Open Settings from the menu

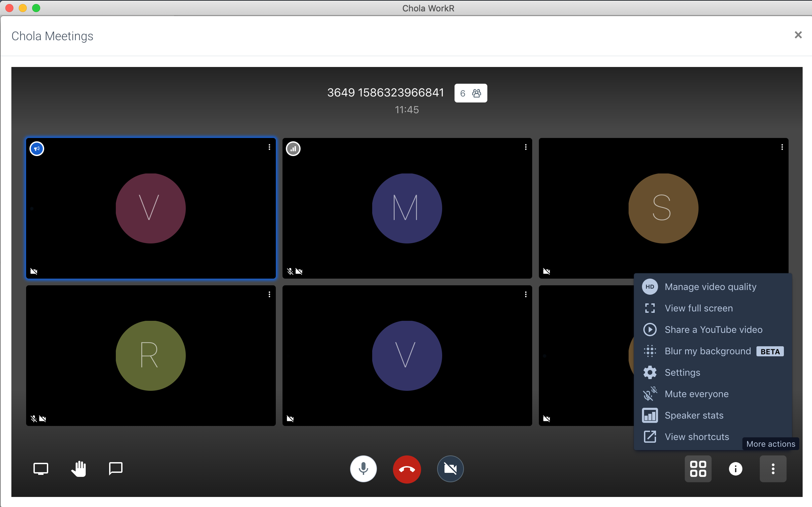[x=713, y=372]
